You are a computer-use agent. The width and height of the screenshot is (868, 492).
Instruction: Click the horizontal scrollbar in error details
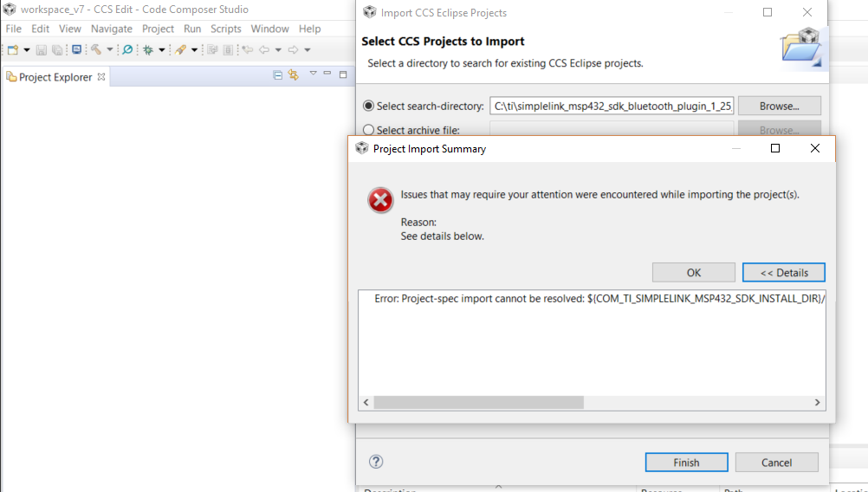click(x=478, y=403)
